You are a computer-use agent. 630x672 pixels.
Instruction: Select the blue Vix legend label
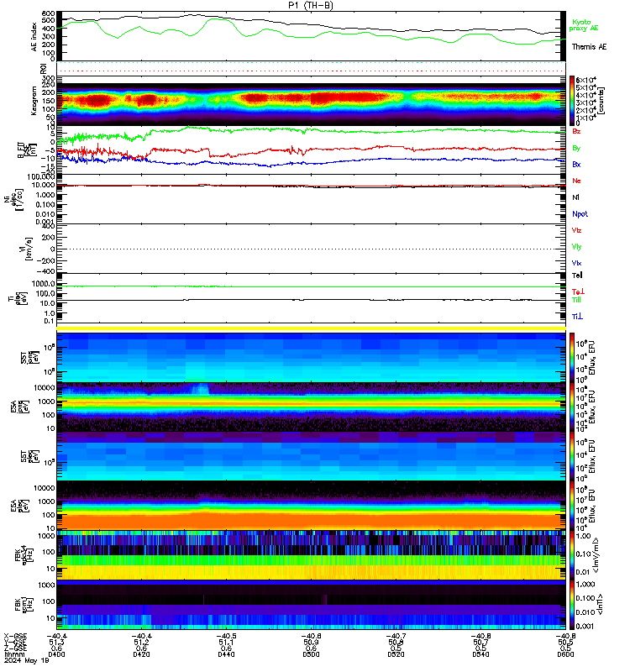[x=576, y=263]
